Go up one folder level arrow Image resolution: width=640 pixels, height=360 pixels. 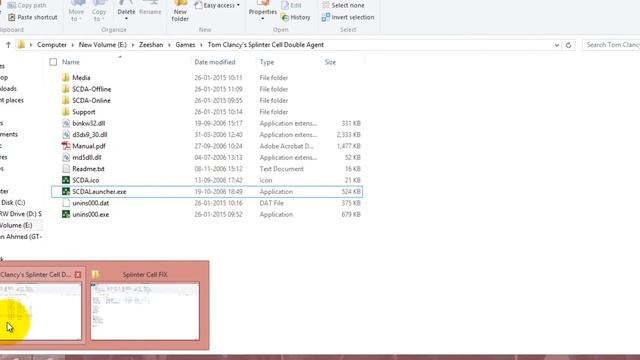click(x=8, y=45)
